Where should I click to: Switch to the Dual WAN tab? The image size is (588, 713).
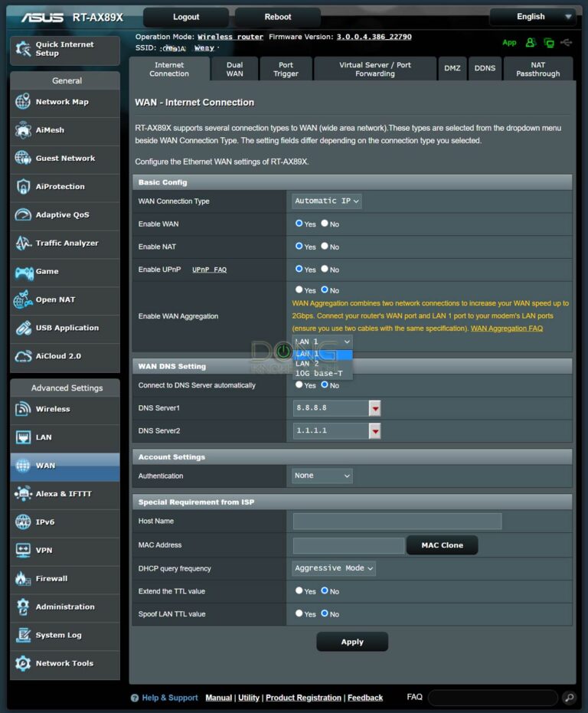click(234, 69)
